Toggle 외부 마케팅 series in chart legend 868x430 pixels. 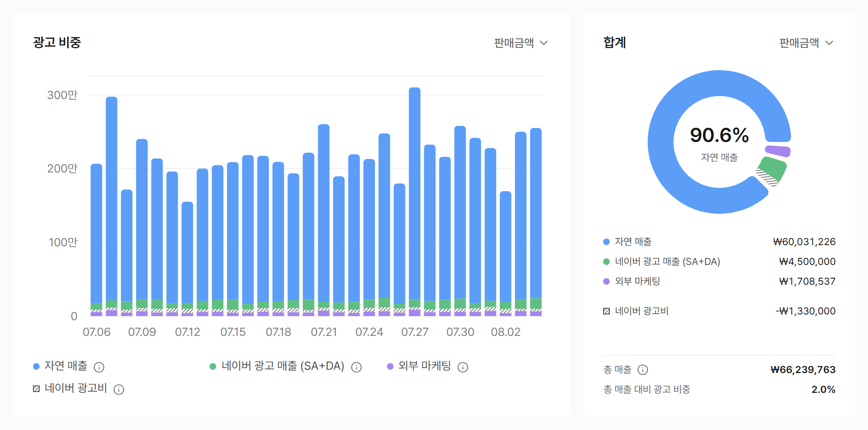click(419, 366)
